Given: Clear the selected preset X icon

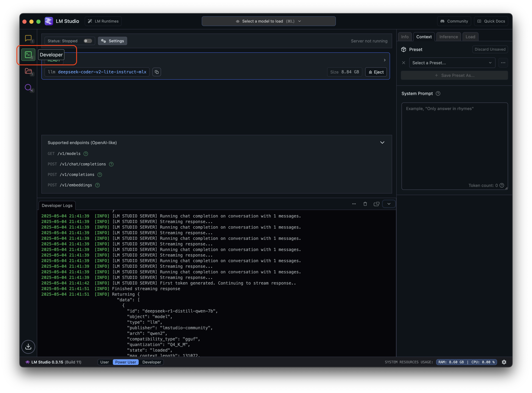Looking at the screenshot, I should (404, 63).
